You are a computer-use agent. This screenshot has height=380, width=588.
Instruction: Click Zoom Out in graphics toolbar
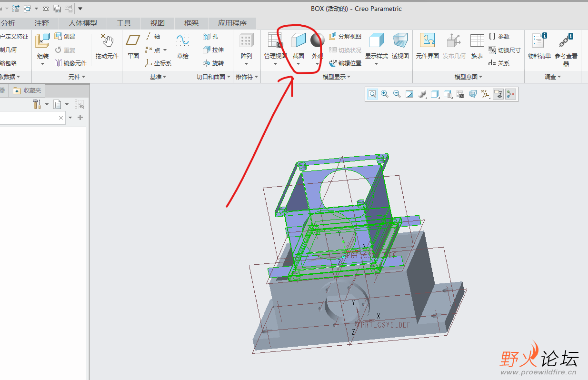coord(397,94)
